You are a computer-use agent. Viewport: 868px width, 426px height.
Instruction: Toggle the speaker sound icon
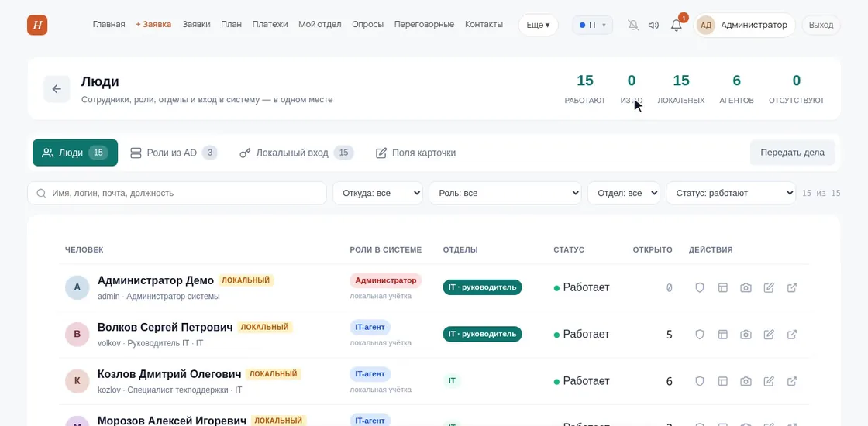point(654,25)
